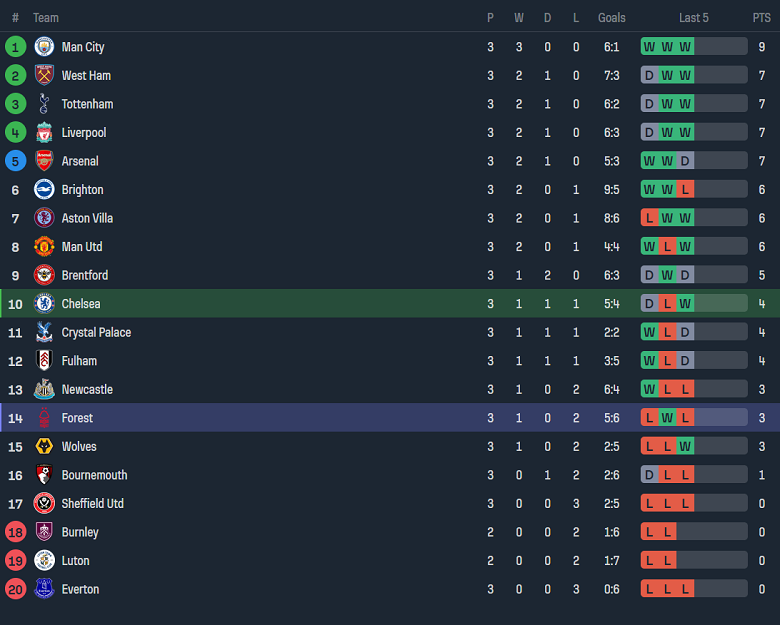Click Burnley's position 18 relegation badge
Viewport: 780px width, 625px height.
15,532
